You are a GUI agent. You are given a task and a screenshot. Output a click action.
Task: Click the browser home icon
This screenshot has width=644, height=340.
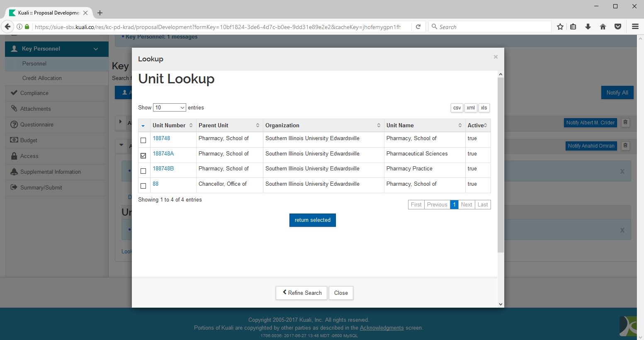(x=603, y=27)
